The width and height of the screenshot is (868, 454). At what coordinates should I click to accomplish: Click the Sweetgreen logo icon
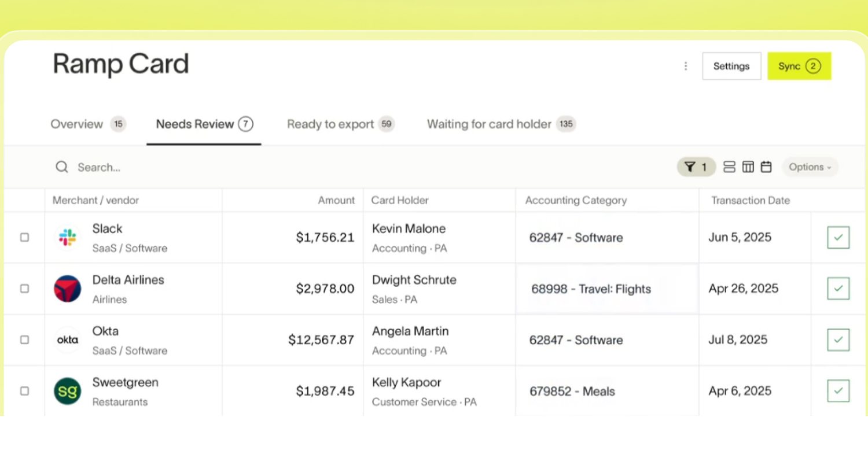click(x=67, y=391)
